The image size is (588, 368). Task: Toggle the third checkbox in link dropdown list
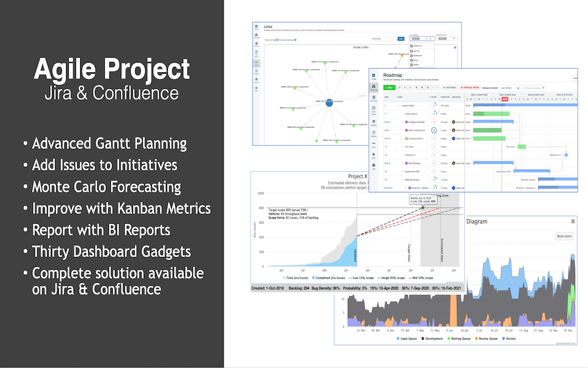coord(412,56)
